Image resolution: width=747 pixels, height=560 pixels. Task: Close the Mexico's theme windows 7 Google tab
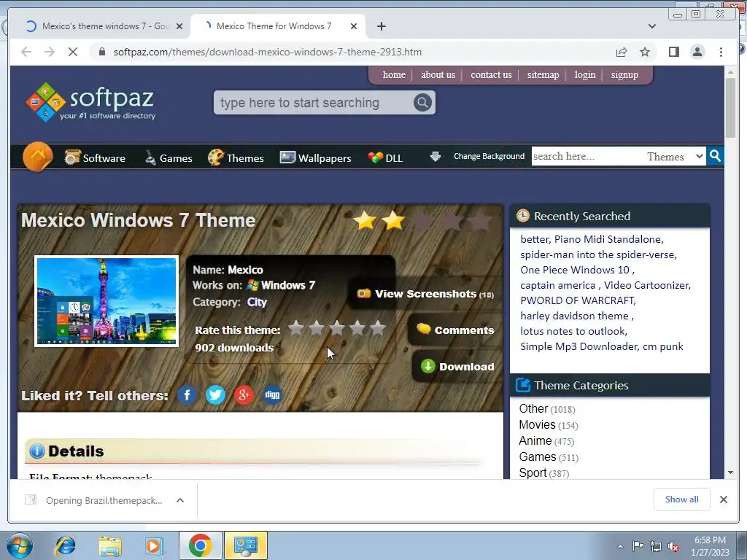tap(179, 26)
